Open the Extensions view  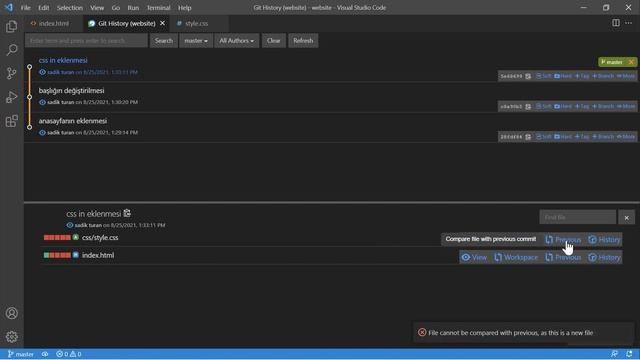11,121
